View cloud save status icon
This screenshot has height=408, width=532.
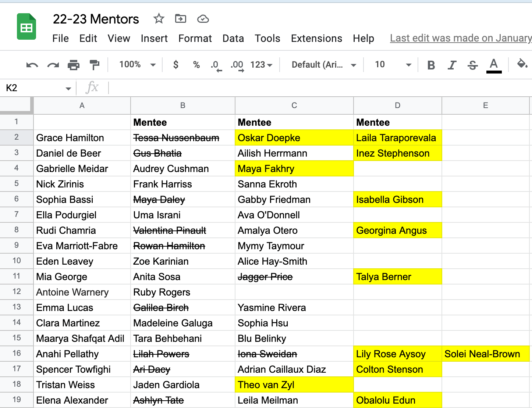click(x=203, y=19)
